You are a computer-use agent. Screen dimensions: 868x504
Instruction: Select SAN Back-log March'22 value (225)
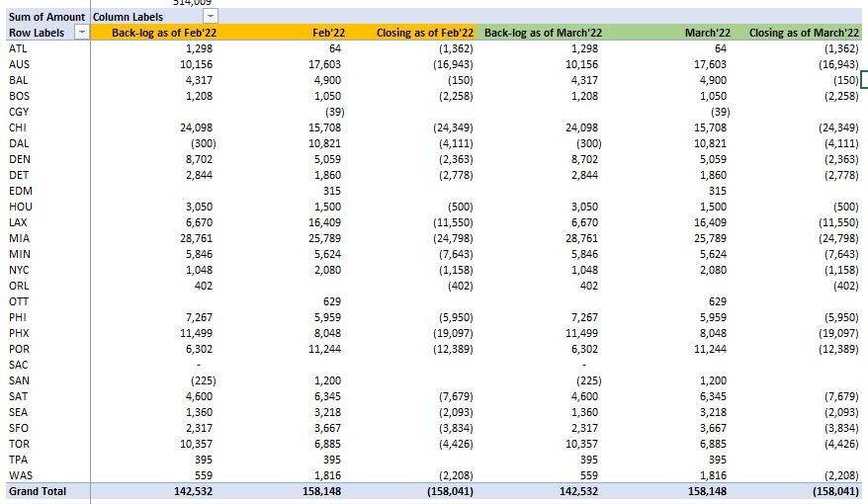click(x=589, y=380)
